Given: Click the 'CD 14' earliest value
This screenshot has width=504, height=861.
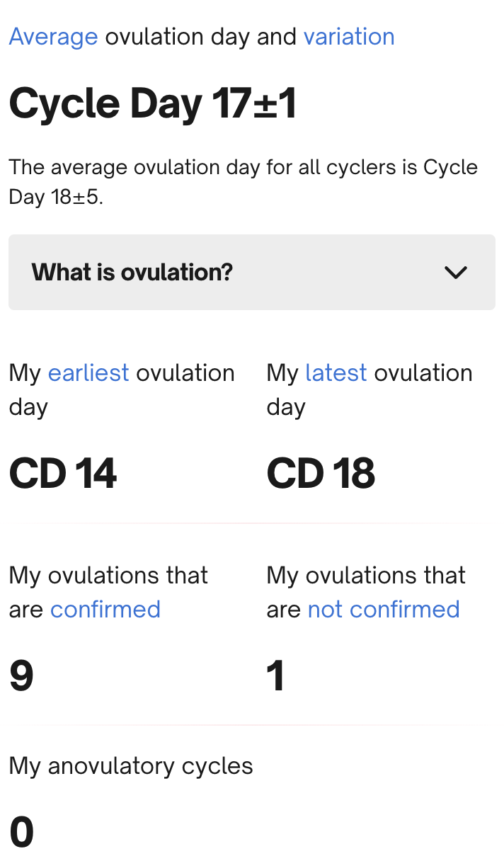Looking at the screenshot, I should [63, 474].
